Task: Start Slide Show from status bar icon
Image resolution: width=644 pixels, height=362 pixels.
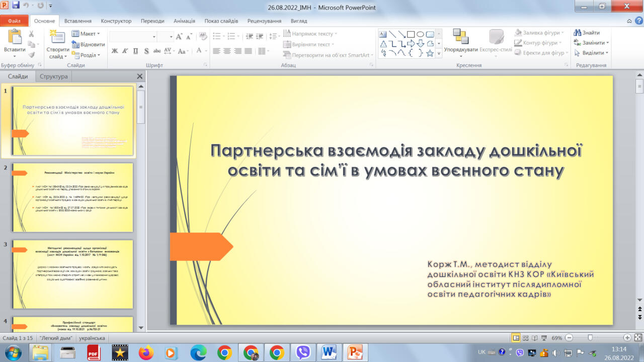Action: (x=543, y=338)
